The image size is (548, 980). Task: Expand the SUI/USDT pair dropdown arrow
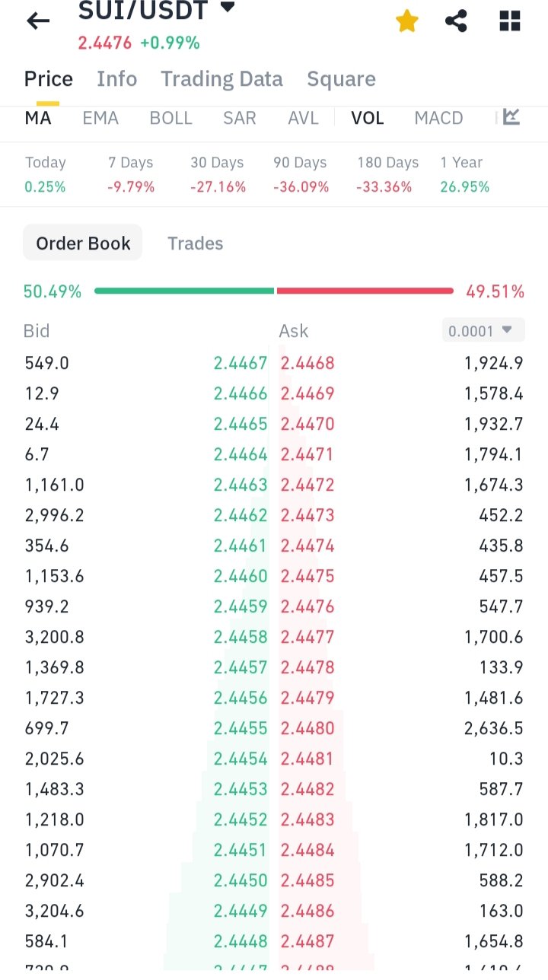227,8
